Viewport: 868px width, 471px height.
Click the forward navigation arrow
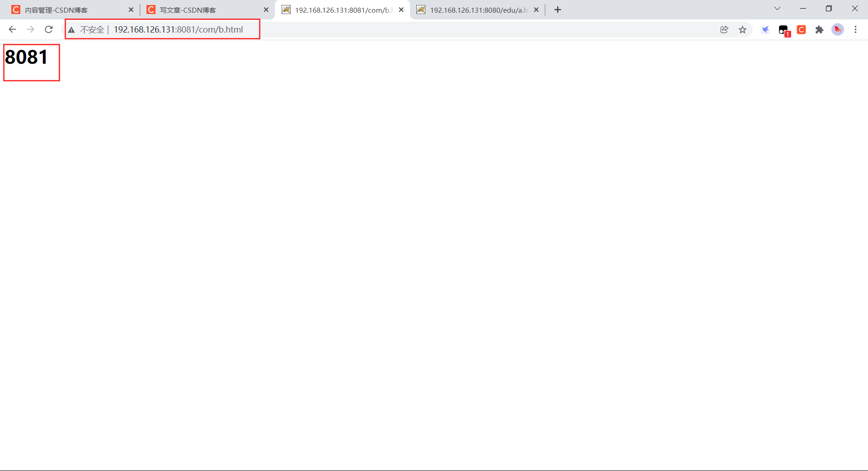(x=30, y=29)
